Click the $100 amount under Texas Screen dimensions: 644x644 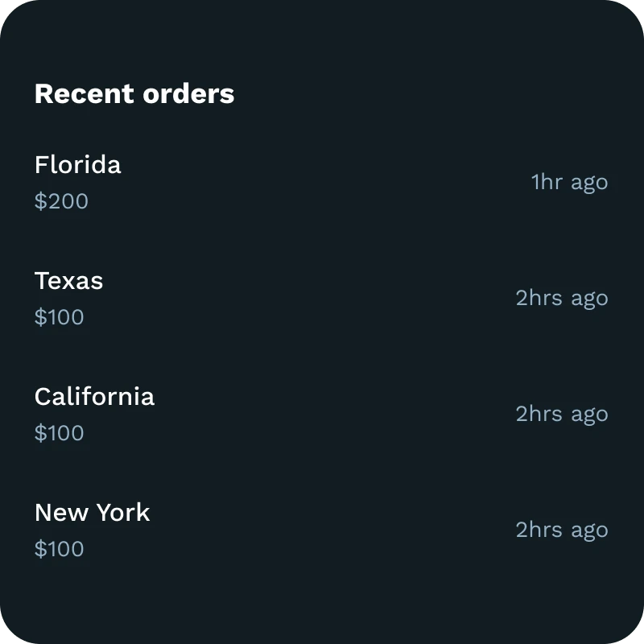tap(60, 317)
